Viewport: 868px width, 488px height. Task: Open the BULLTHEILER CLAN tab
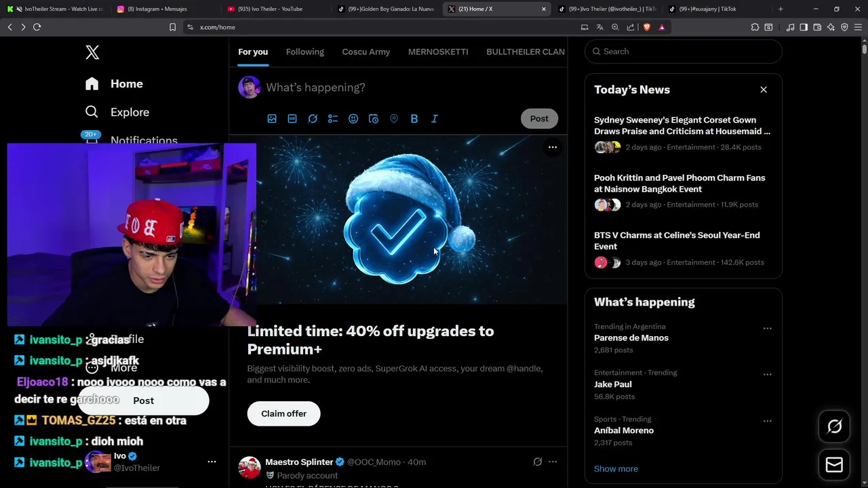point(526,52)
